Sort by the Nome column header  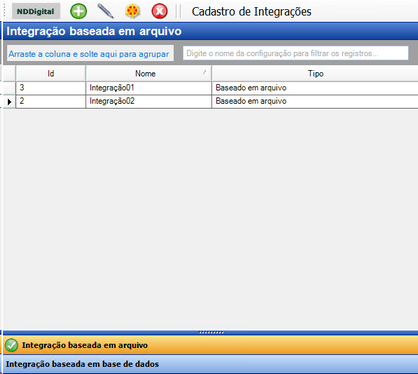pos(149,73)
